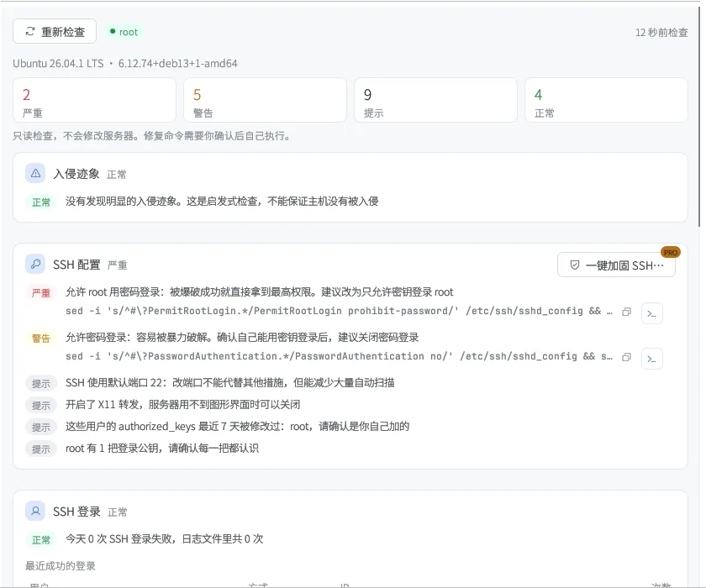Click the refresh icon inside 重新检查
Image resolution: width=706 pixels, height=588 pixels.
tap(30, 31)
